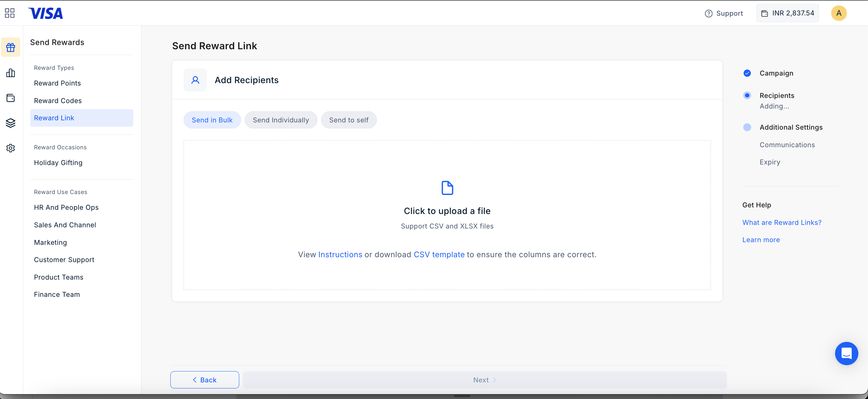Go to Recipients step label
The image size is (868, 399).
tap(777, 96)
